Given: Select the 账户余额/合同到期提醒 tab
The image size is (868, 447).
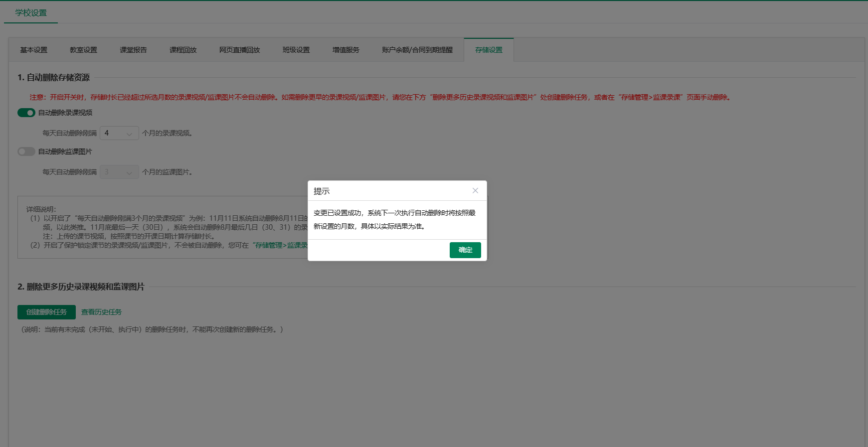Looking at the screenshot, I should click(x=417, y=50).
